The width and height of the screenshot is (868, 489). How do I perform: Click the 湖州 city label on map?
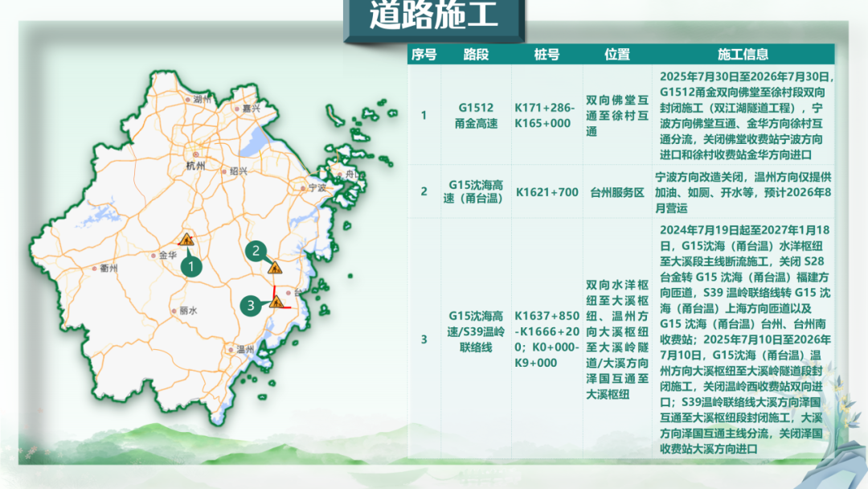pyautogui.click(x=202, y=100)
